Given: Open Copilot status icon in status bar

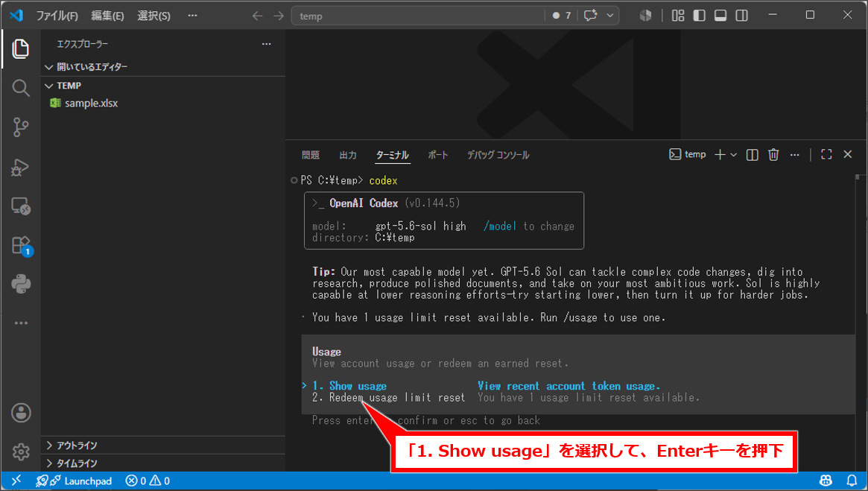Looking at the screenshot, I should point(826,481).
